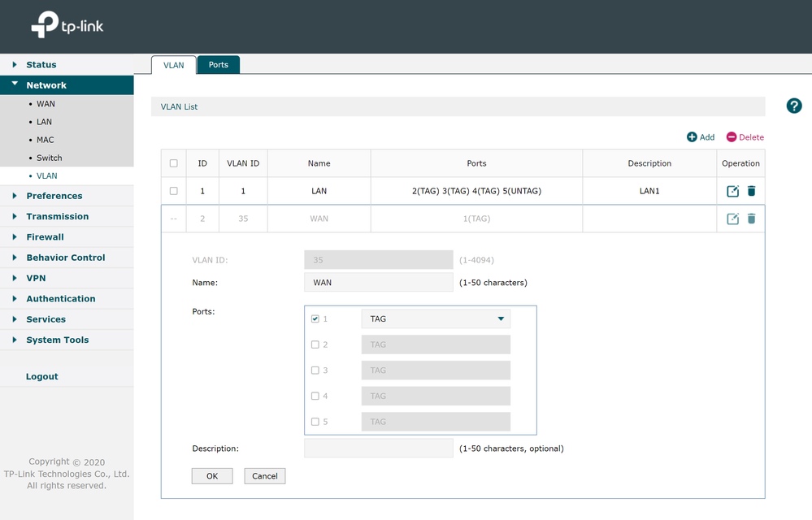The image size is (812, 520).
Task: Click the OK button
Action: click(x=212, y=476)
